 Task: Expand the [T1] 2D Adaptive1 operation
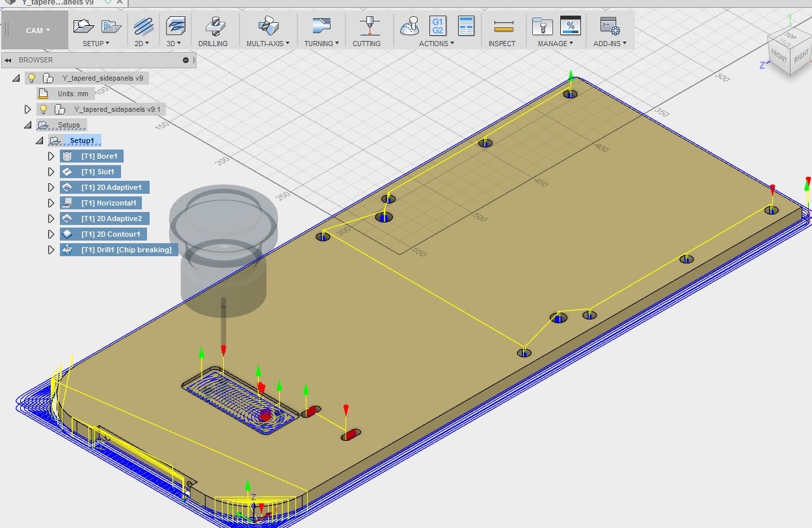point(51,187)
